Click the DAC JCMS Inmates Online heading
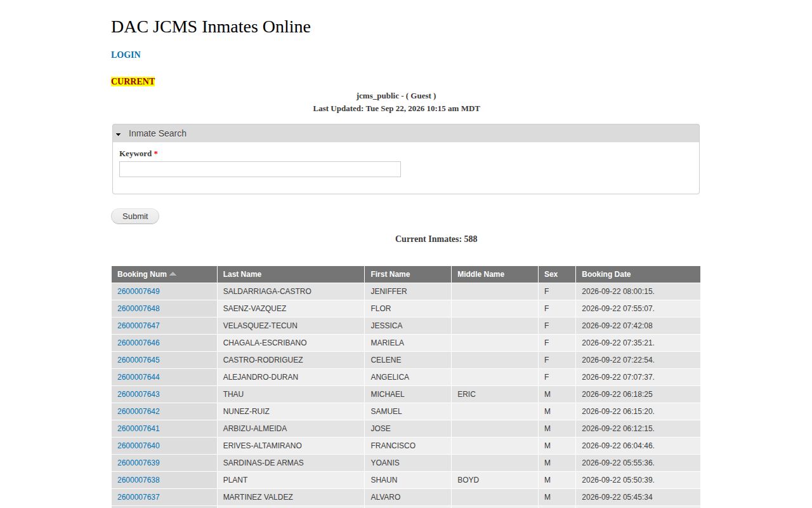Image resolution: width=812 pixels, height=508 pixels. pyautogui.click(x=211, y=27)
